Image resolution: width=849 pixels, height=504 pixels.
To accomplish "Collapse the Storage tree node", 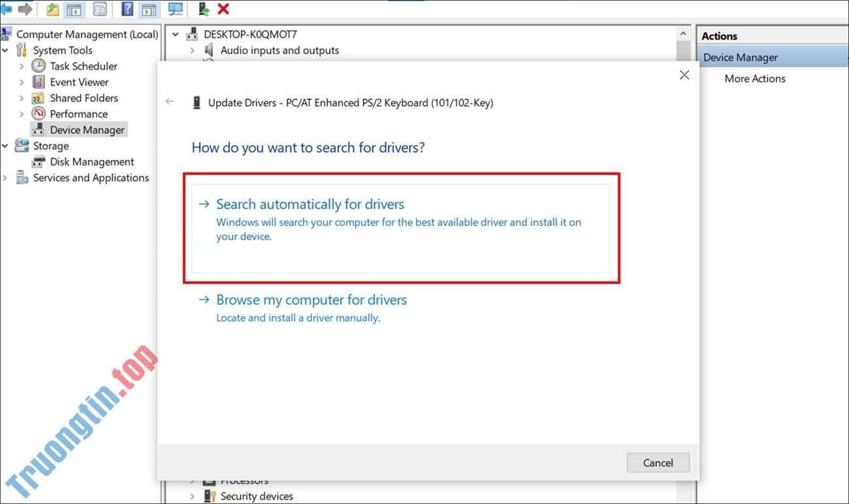I will coord(5,146).
